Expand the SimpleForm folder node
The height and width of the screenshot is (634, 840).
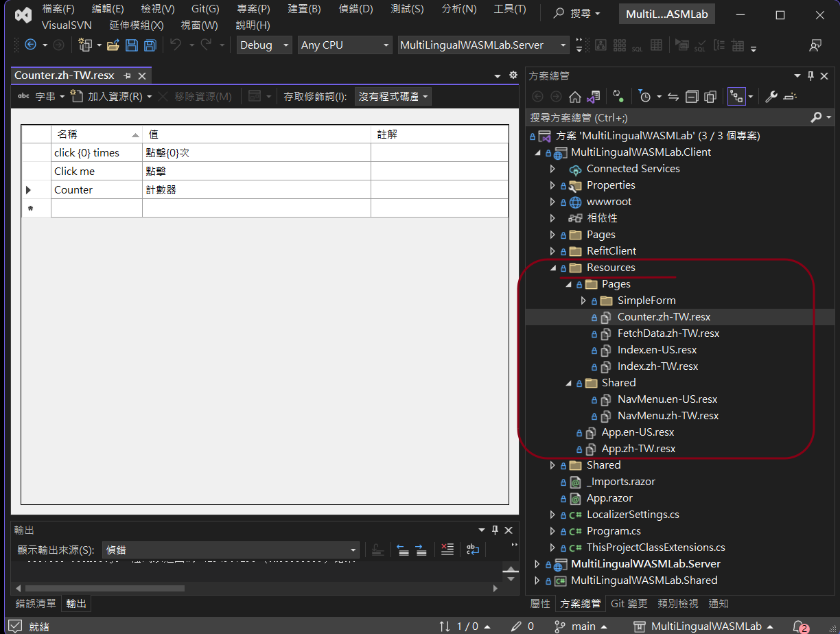click(583, 301)
